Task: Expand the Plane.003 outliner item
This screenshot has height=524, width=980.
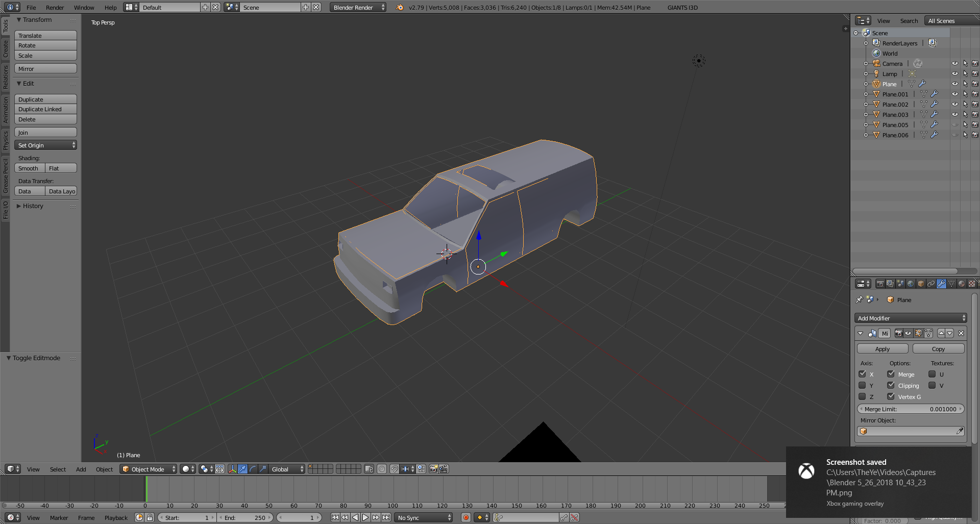Action: (x=866, y=115)
